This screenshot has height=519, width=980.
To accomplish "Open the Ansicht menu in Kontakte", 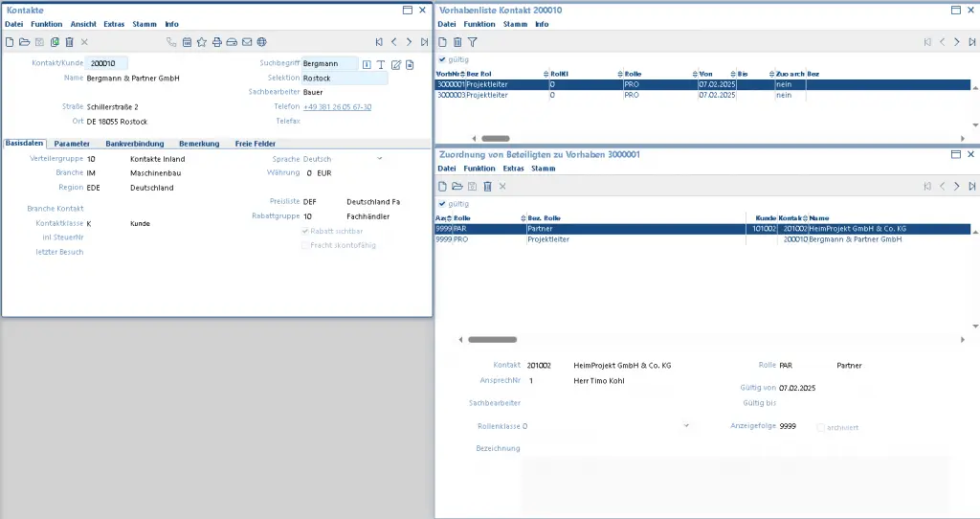I will pos(83,23).
